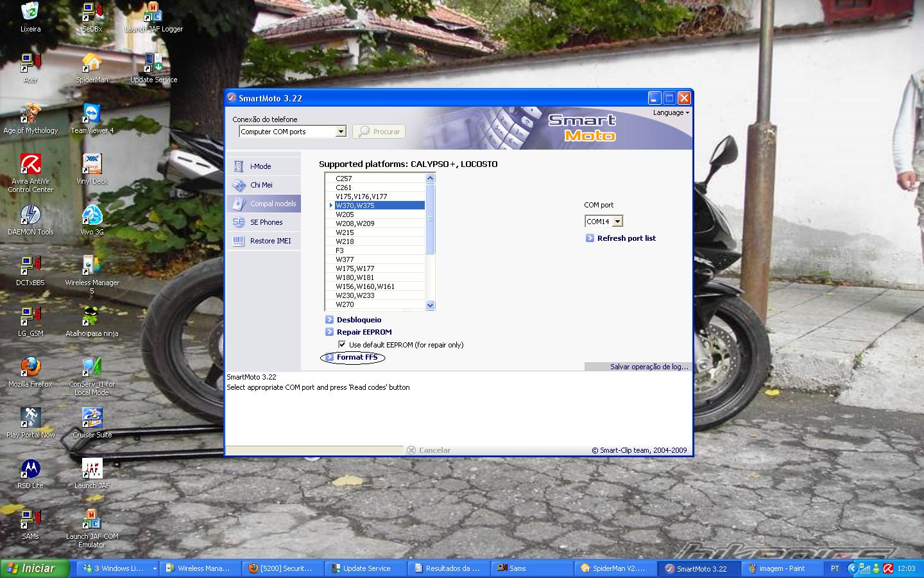This screenshot has width=924, height=578.
Task: Launch TeamViewer 4 desktop icon
Action: [x=92, y=115]
